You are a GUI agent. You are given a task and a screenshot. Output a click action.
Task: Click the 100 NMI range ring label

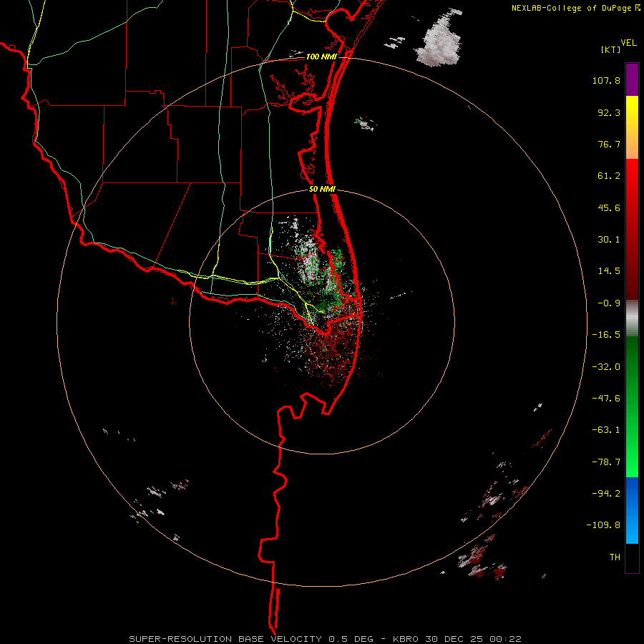coord(321,57)
